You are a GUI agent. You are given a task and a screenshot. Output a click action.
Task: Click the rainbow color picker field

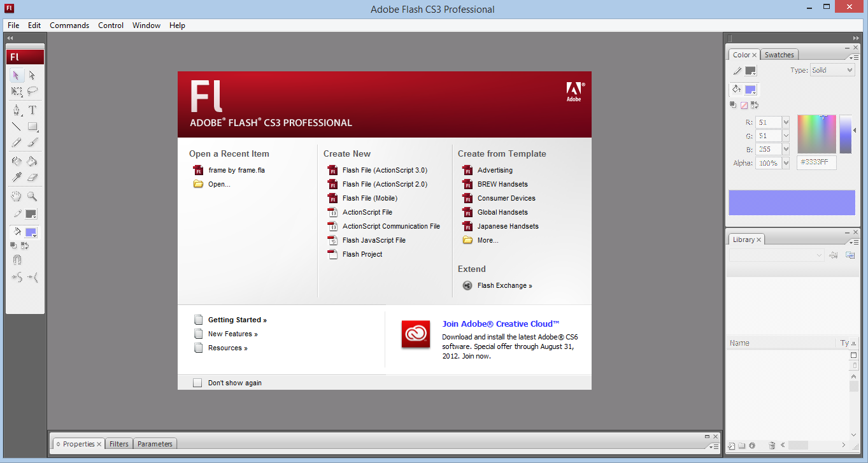pos(817,134)
